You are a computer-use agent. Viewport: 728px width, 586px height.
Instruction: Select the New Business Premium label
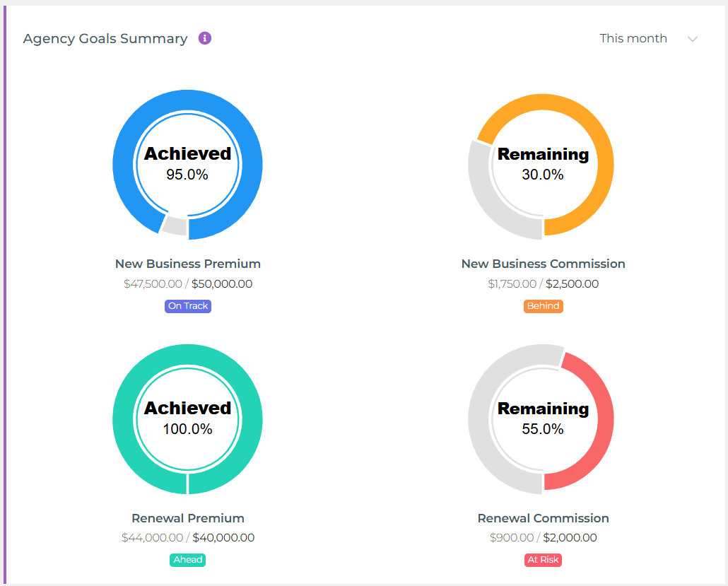(187, 263)
